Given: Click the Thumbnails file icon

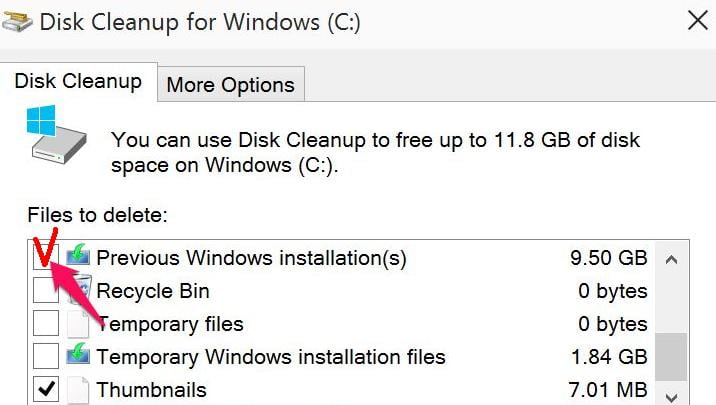Looking at the screenshot, I should click(78, 388).
